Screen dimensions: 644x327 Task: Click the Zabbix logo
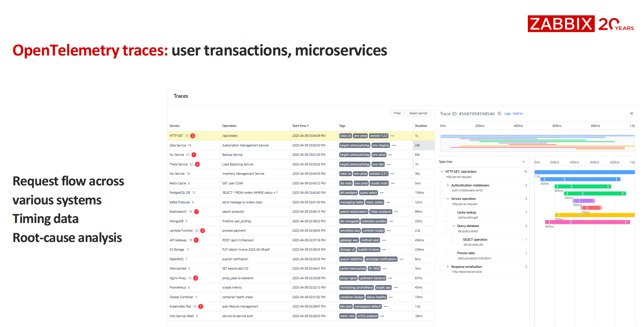(x=561, y=24)
